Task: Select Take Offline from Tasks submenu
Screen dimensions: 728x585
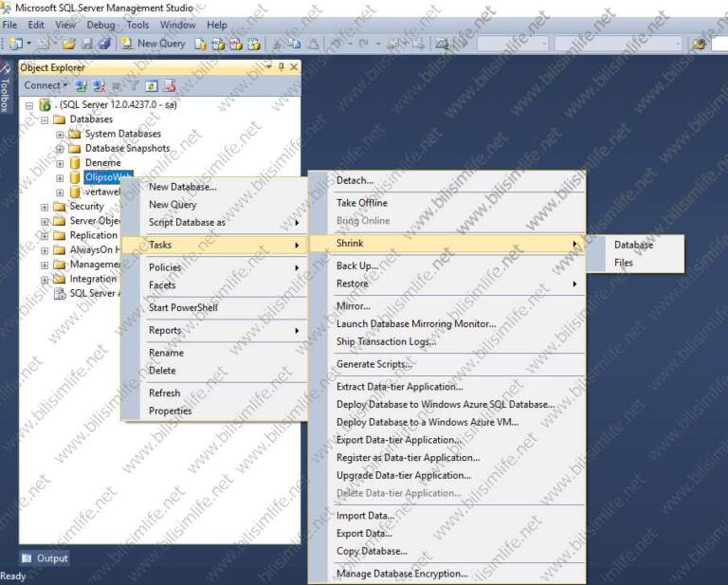Action: 361,203
